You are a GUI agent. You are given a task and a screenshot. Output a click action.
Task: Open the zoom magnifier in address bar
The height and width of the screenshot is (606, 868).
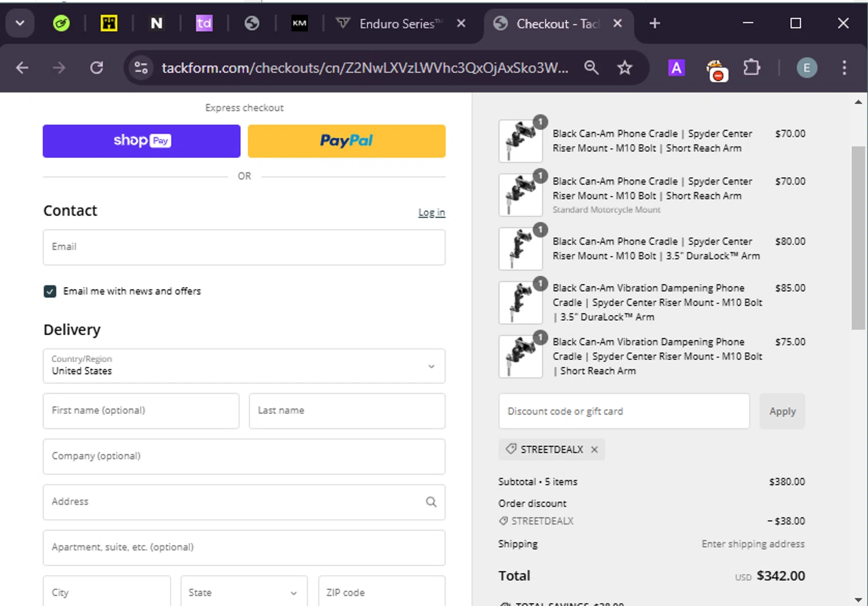click(x=591, y=68)
